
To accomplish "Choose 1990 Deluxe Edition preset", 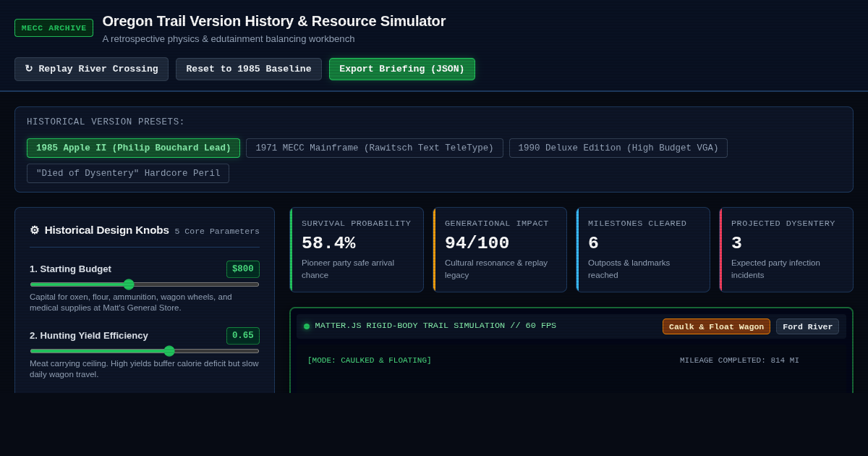I will 618,148.
